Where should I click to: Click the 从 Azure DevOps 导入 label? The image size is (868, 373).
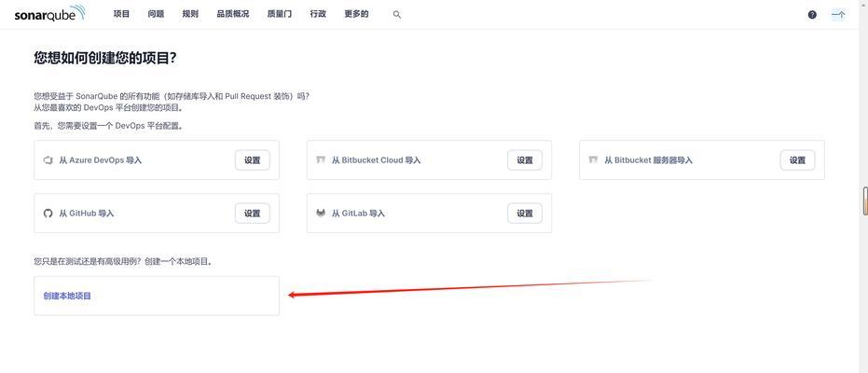101,160
